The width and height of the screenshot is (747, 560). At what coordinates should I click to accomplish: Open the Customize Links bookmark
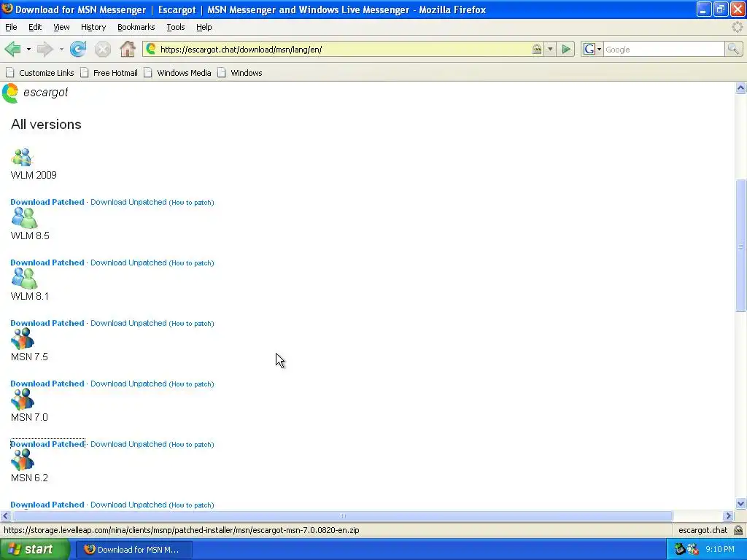40,73
